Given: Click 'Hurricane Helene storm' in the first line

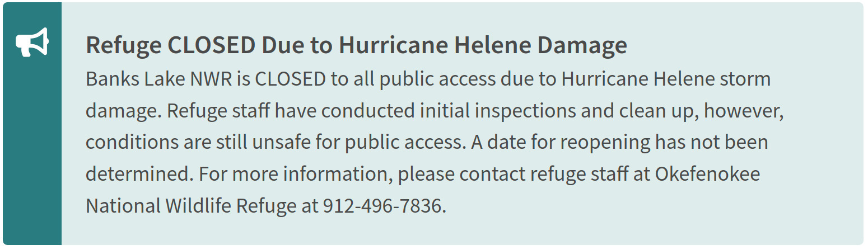Looking at the screenshot, I should point(666,79).
